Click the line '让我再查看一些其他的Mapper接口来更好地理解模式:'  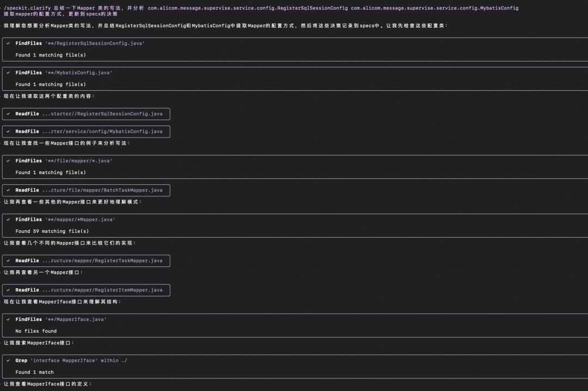pos(73,202)
